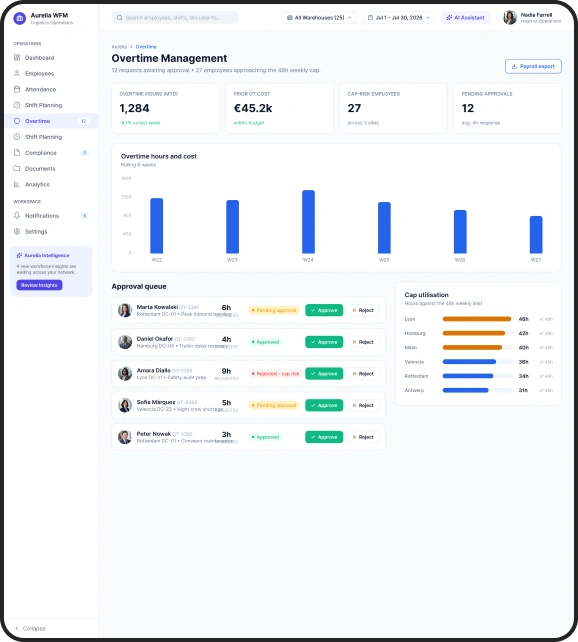This screenshot has height=642, width=578.
Task: Click the Antwerp cap utilisation bar
Action: (x=478, y=390)
